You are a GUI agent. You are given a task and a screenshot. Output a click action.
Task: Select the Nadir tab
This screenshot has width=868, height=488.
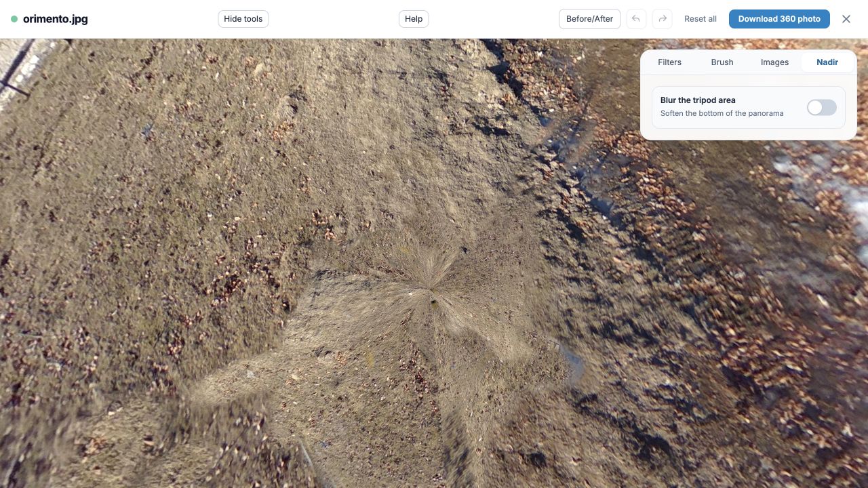[x=827, y=62]
